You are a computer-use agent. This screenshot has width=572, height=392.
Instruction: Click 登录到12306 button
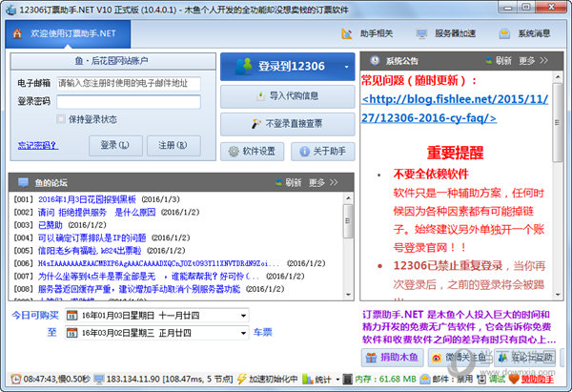[x=288, y=67]
